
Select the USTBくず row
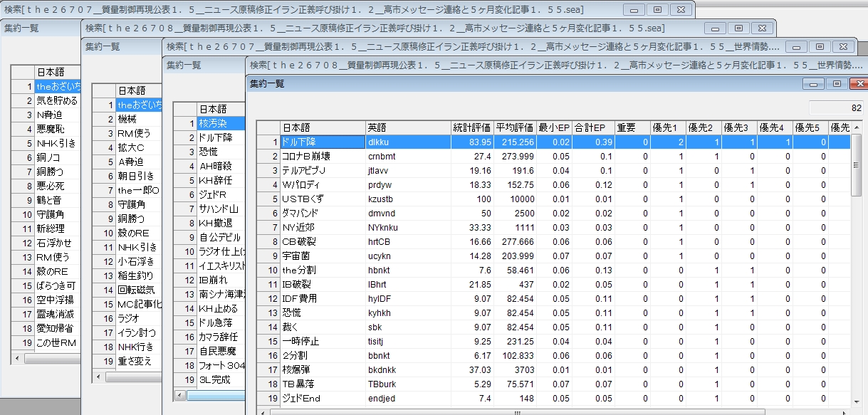553,199
